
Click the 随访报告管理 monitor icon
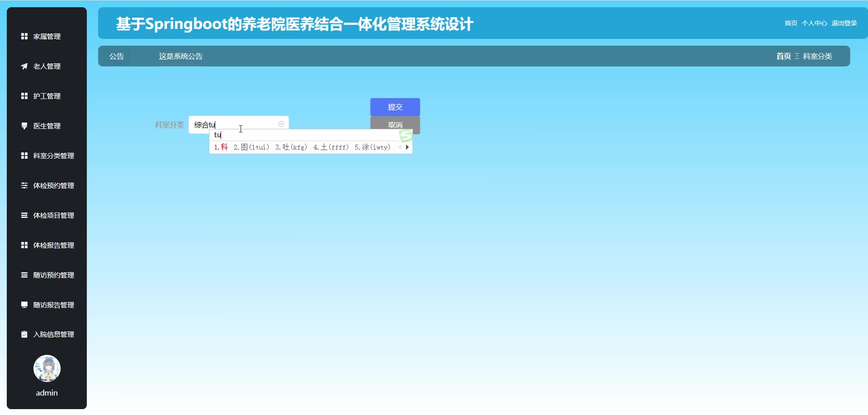24,305
